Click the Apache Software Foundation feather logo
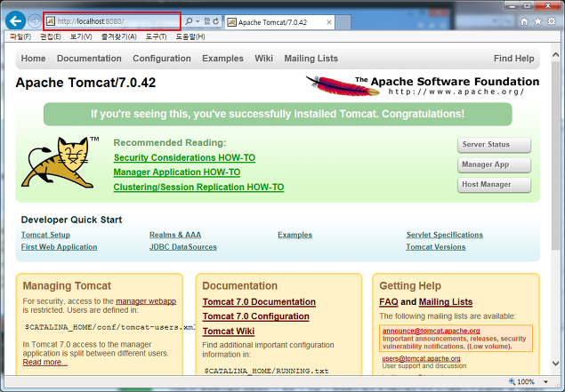Image resolution: width=565 pixels, height=392 pixels. 423,85
